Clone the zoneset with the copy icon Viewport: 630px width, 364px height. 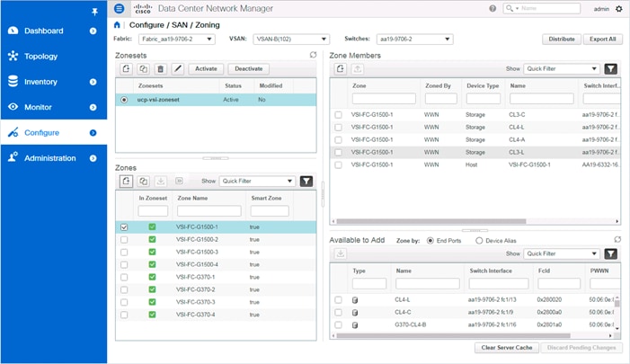[x=144, y=68]
